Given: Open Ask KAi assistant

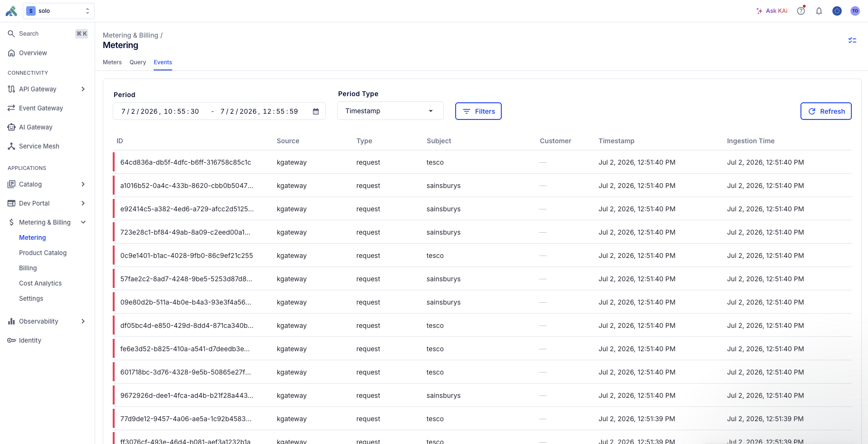Looking at the screenshot, I should (772, 11).
